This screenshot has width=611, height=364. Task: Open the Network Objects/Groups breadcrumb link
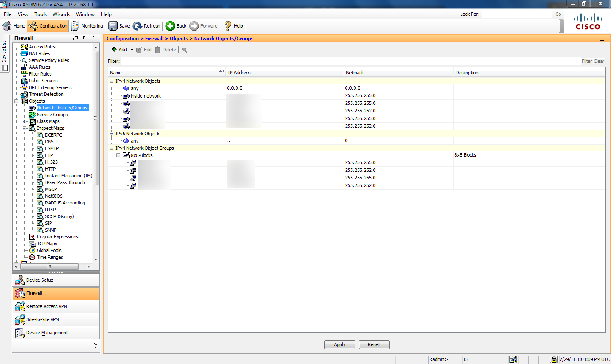point(224,39)
